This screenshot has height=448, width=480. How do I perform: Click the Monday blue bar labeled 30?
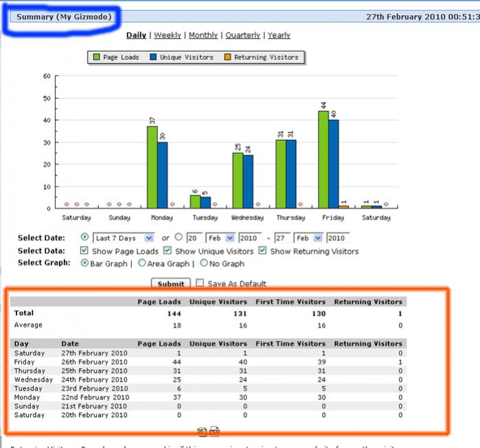163,175
